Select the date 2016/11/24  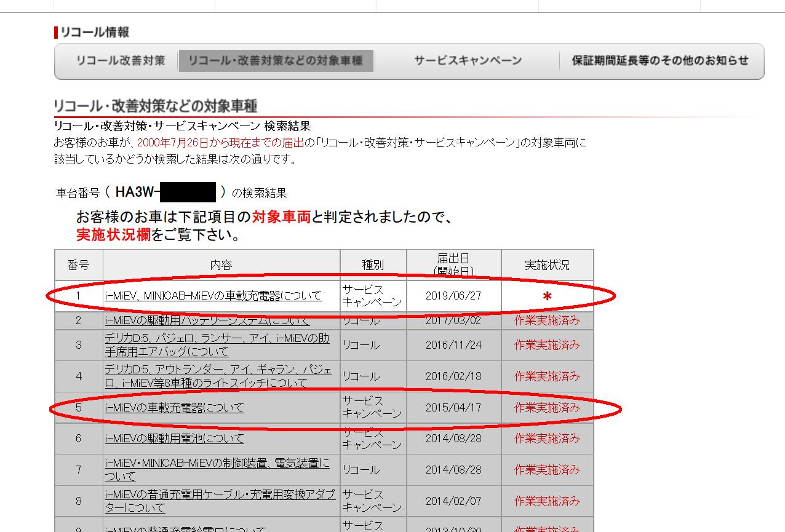pos(453,345)
